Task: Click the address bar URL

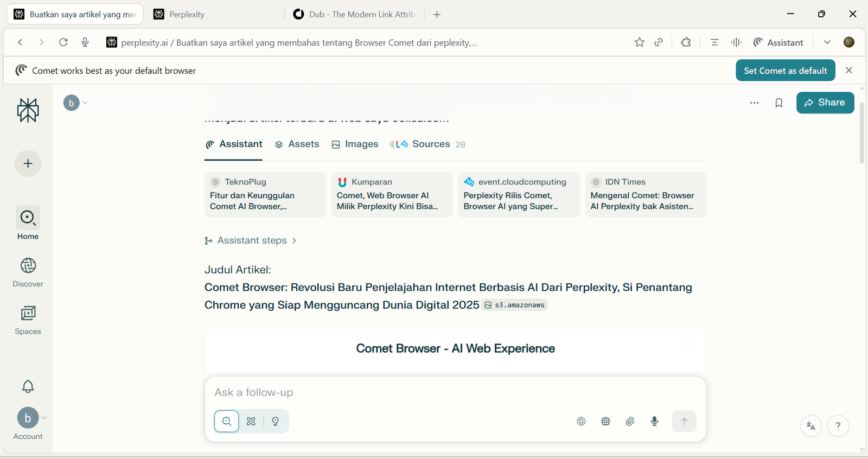Action: [x=299, y=42]
